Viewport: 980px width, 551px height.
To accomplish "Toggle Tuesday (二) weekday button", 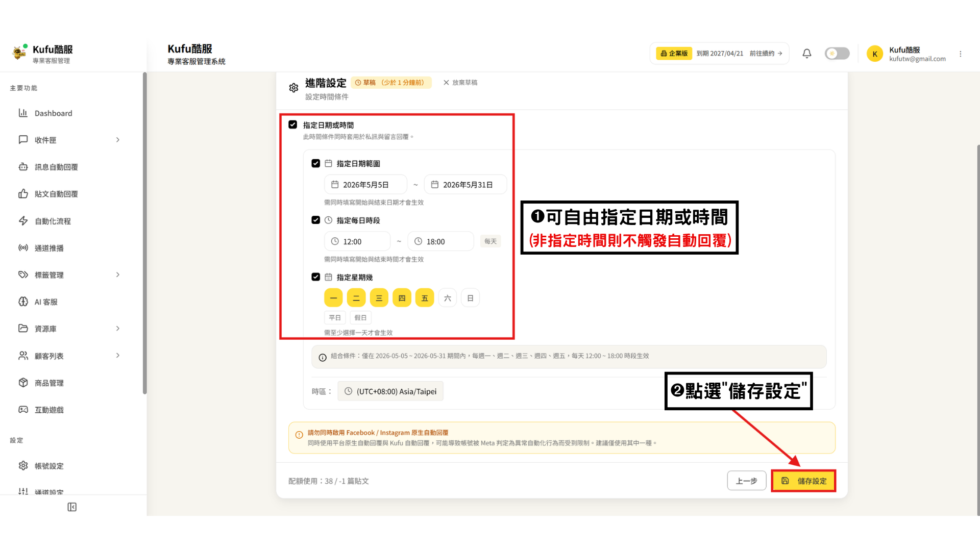I will (x=356, y=298).
